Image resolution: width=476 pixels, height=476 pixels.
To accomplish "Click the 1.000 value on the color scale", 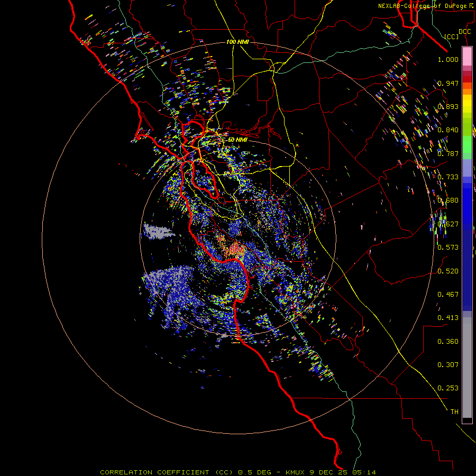I will 448,59.
